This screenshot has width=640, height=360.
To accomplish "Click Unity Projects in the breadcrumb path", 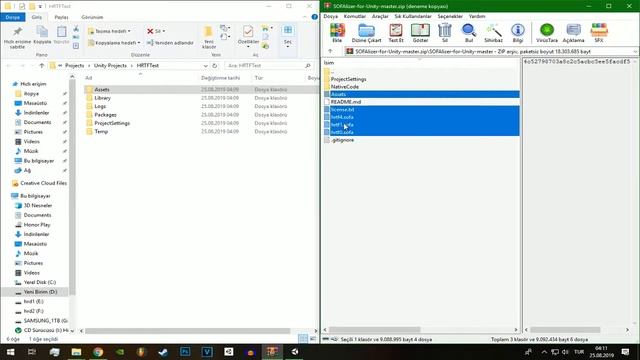I will (x=110, y=65).
